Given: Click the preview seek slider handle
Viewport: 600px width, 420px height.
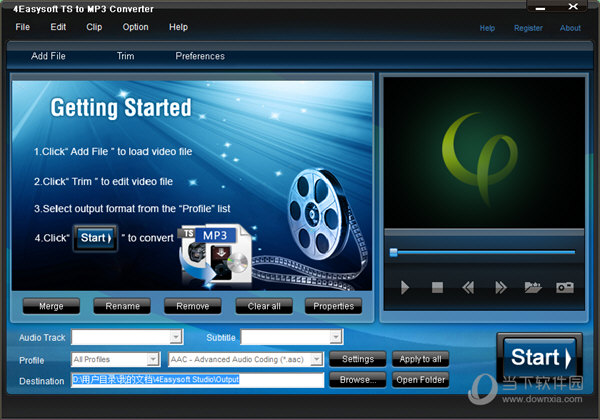Looking at the screenshot, I should click(393, 252).
